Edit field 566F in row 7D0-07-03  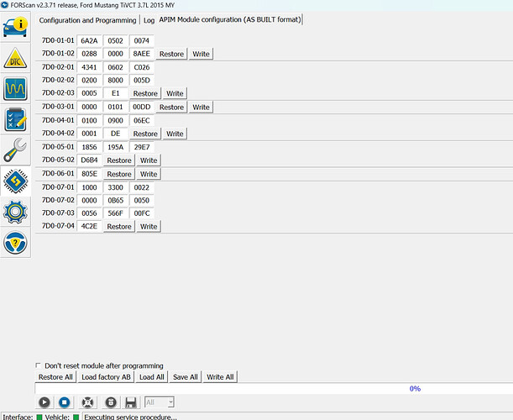(x=116, y=213)
